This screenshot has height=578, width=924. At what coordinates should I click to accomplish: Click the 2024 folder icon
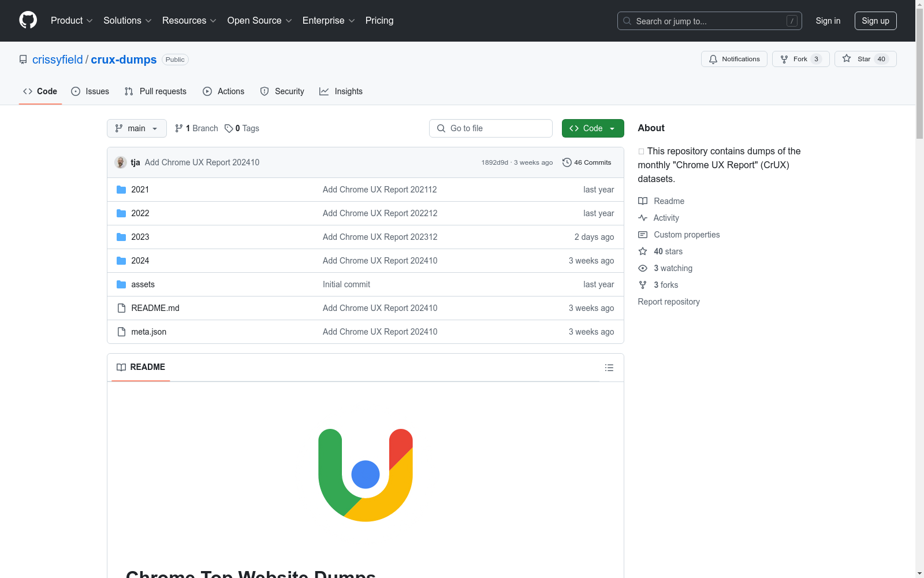pos(121,261)
